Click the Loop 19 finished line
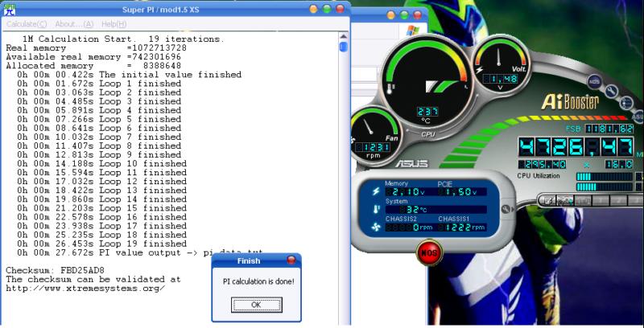This screenshot has height=328, width=644. coord(101,244)
